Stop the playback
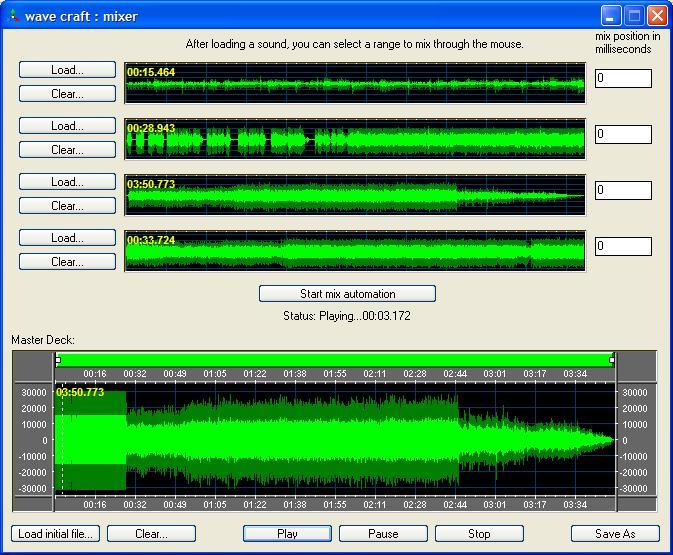Image resolution: width=673 pixels, height=555 pixels. point(479,534)
